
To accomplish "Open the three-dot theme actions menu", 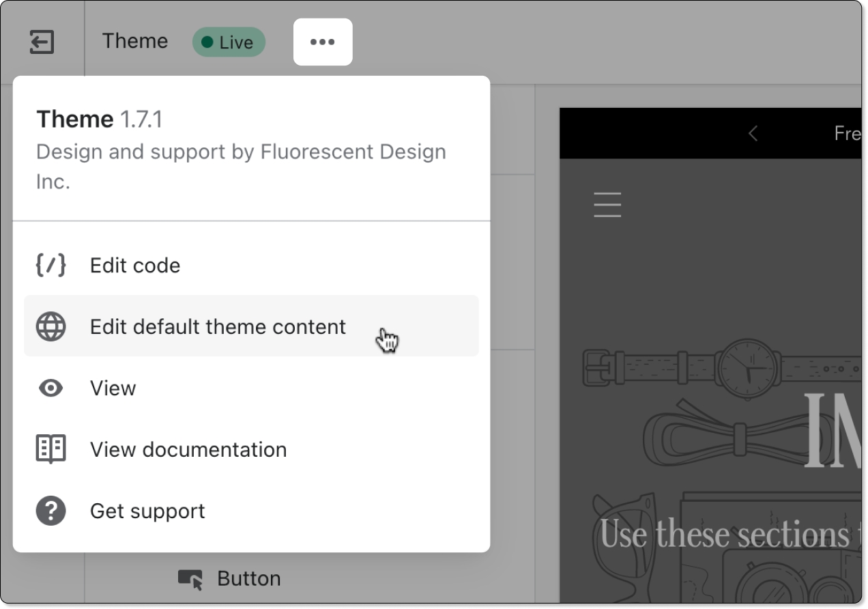I will (x=322, y=42).
